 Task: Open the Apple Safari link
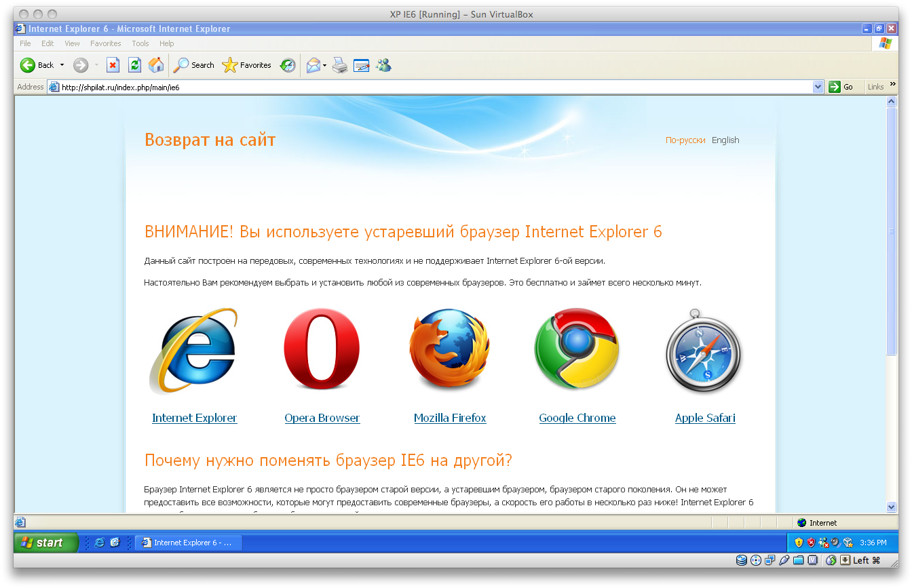coord(705,418)
